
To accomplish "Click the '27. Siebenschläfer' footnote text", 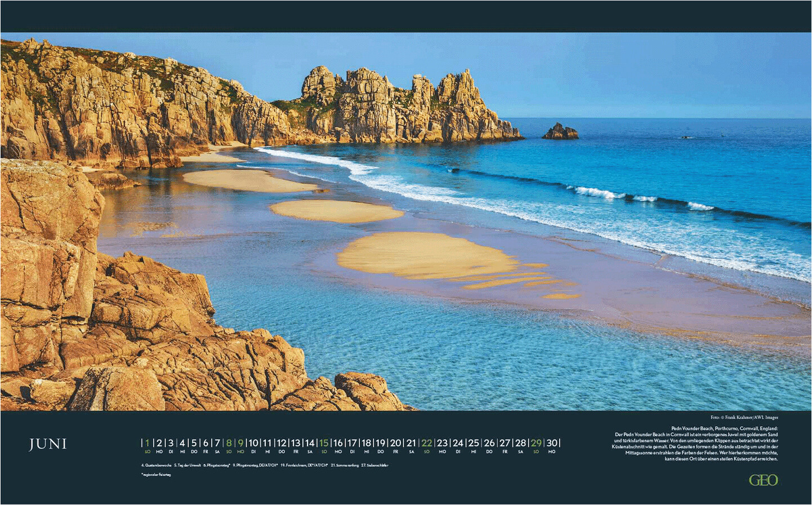I will click(x=374, y=466).
